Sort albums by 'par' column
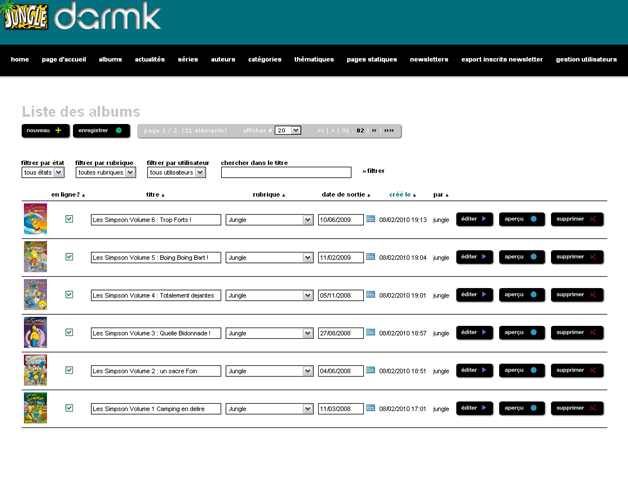The height and width of the screenshot is (500, 628). tap(441, 195)
